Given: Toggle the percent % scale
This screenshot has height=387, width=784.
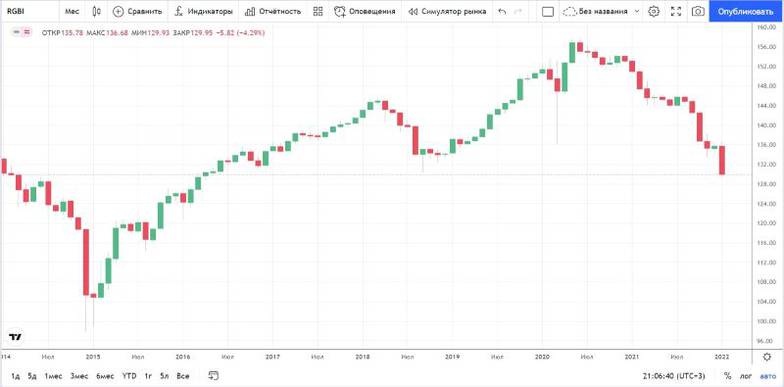Looking at the screenshot, I should click(x=727, y=376).
